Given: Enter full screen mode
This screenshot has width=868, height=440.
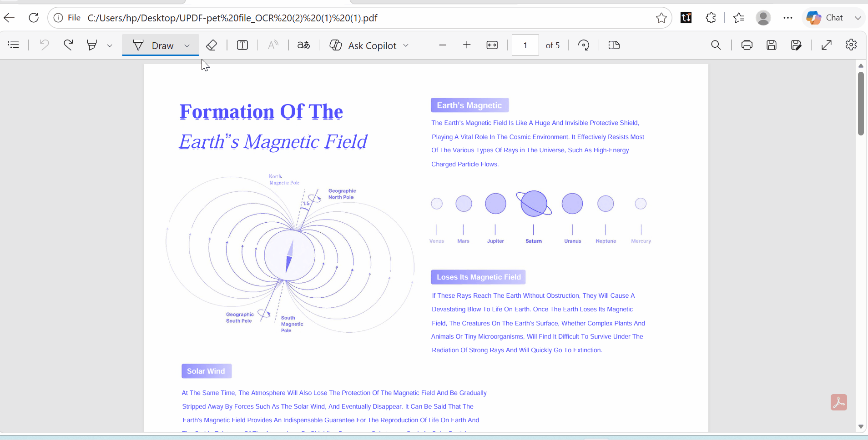Looking at the screenshot, I should [827, 45].
